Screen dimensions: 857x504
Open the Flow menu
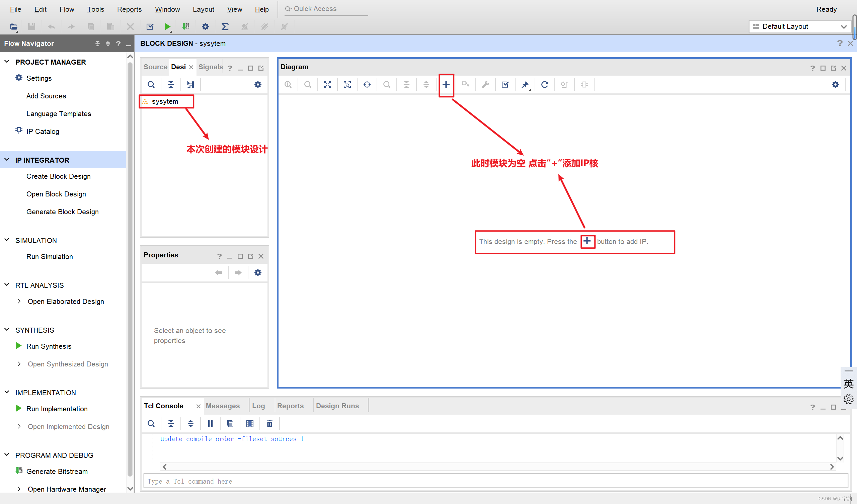point(67,9)
